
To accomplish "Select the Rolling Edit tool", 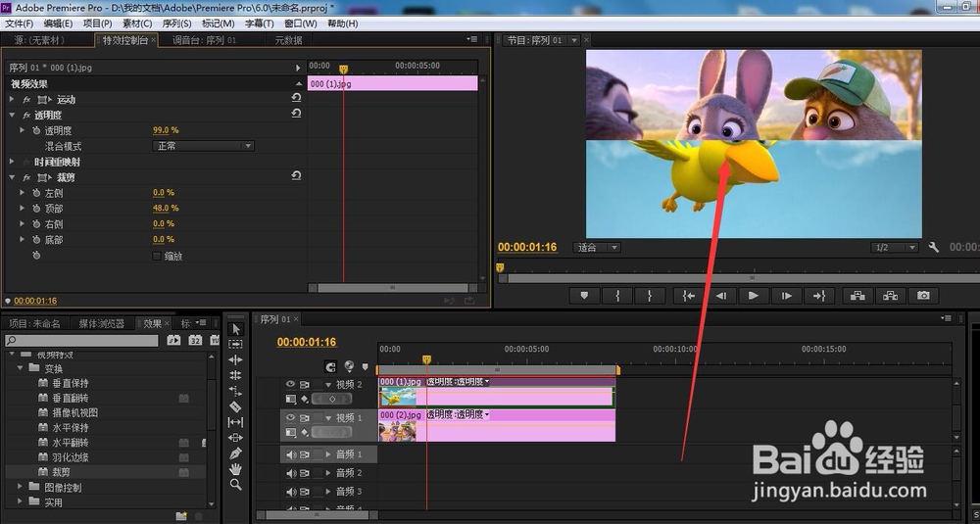I will (x=235, y=375).
